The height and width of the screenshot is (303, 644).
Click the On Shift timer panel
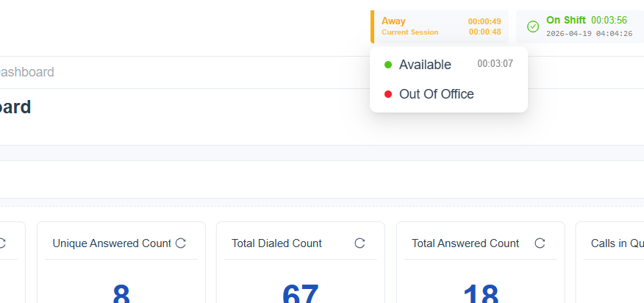click(x=580, y=26)
